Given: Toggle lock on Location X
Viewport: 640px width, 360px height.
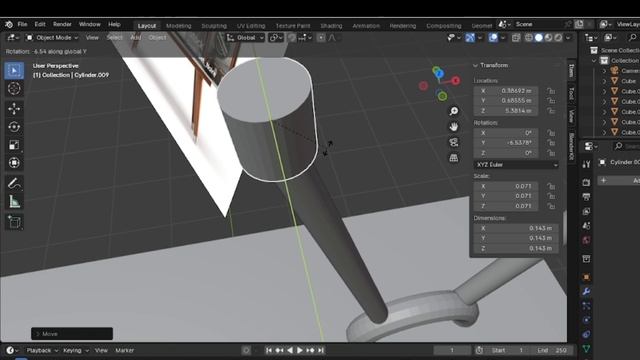Looking at the screenshot, I should pyautogui.click(x=551, y=91).
